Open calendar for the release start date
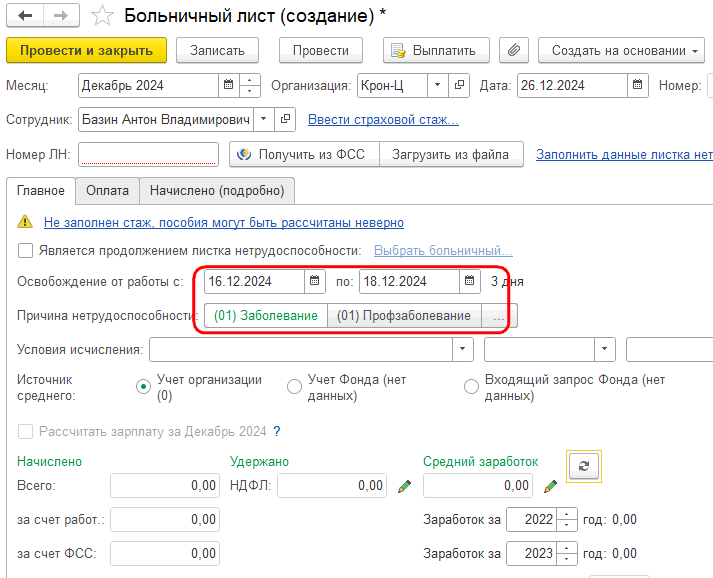 point(314,281)
